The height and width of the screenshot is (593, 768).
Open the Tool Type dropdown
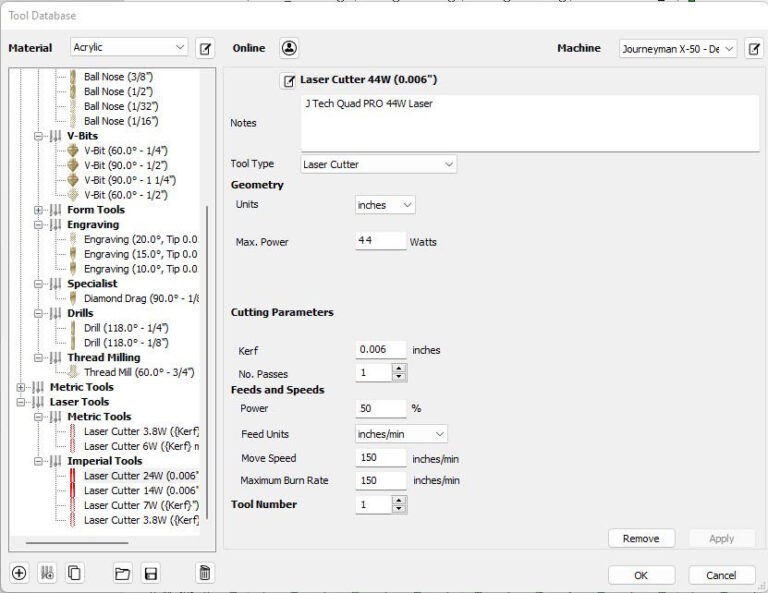coord(378,164)
